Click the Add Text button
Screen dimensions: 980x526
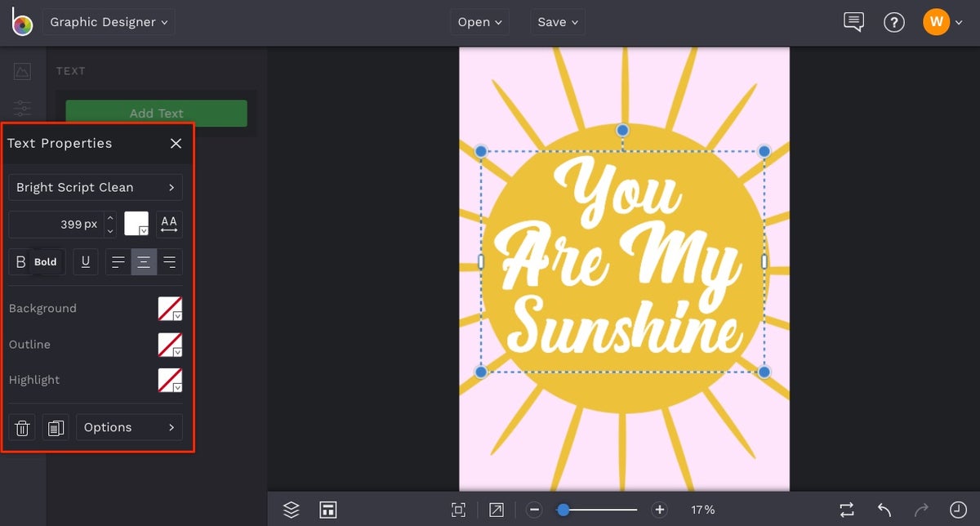(156, 114)
